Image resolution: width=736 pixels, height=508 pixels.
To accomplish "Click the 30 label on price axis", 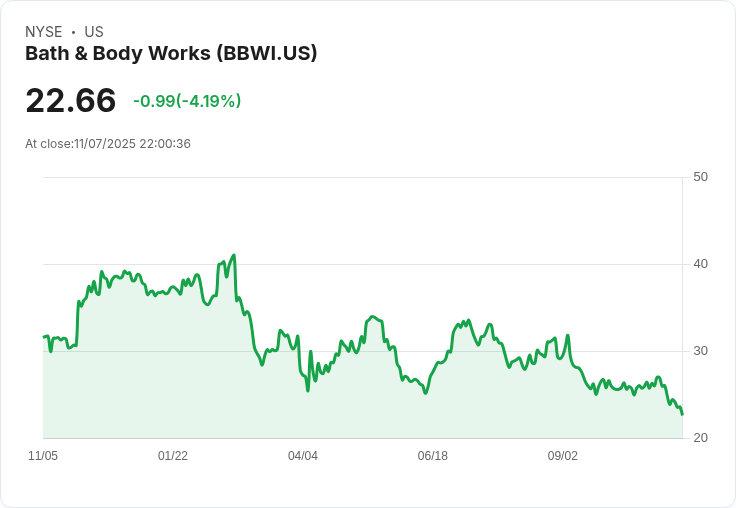I will pos(700,351).
